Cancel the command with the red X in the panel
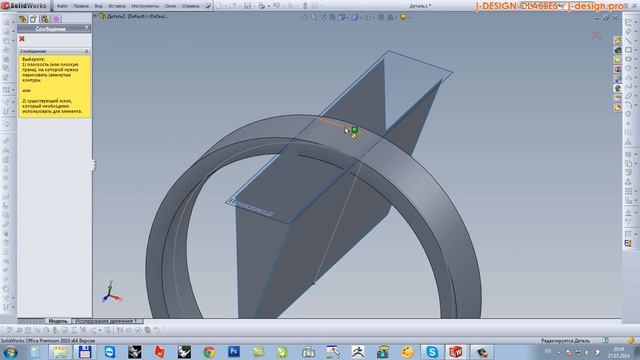Image resolution: width=640 pixels, height=360 pixels. 22,38
